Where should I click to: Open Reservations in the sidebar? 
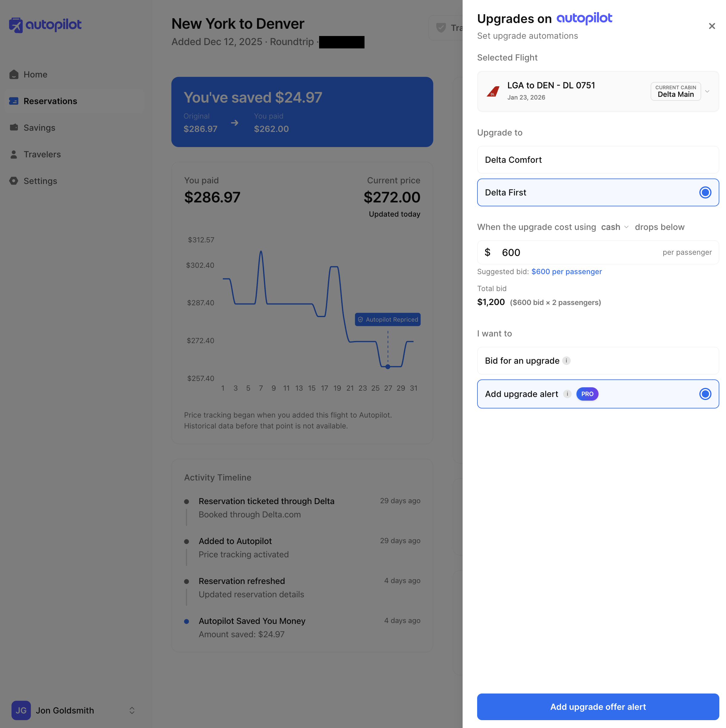click(50, 101)
